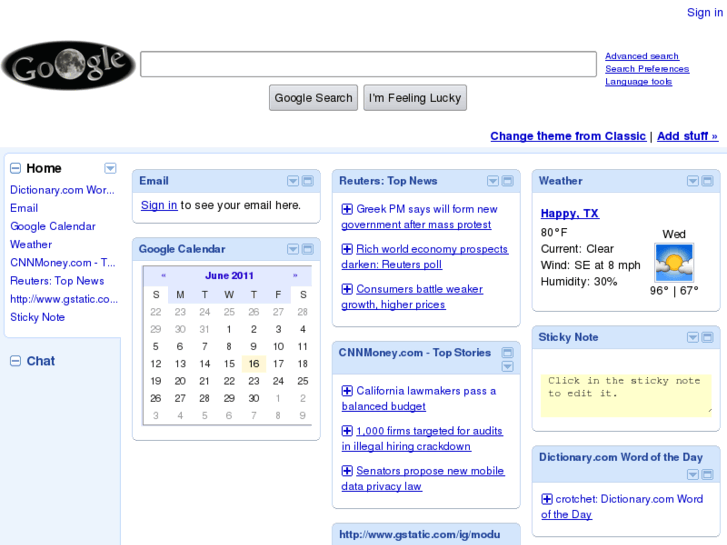This screenshot has width=727, height=545.
Task: Minimize the Reuters Top News gadget
Action: coord(508,181)
